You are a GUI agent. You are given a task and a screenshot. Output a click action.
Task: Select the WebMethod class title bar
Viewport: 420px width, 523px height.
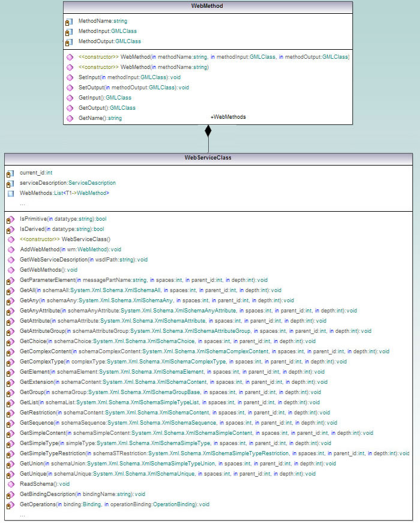pyautogui.click(x=208, y=7)
